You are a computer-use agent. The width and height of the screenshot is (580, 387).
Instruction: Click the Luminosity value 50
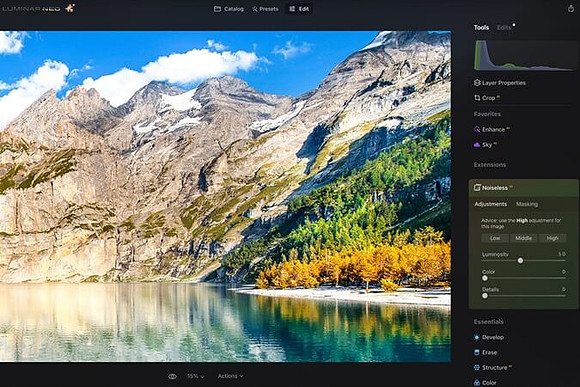point(562,254)
